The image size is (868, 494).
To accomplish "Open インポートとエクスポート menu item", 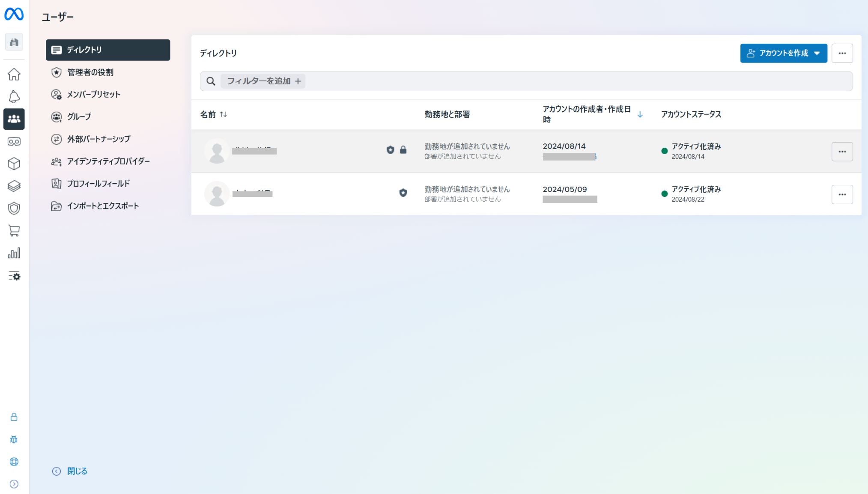I will click(108, 206).
